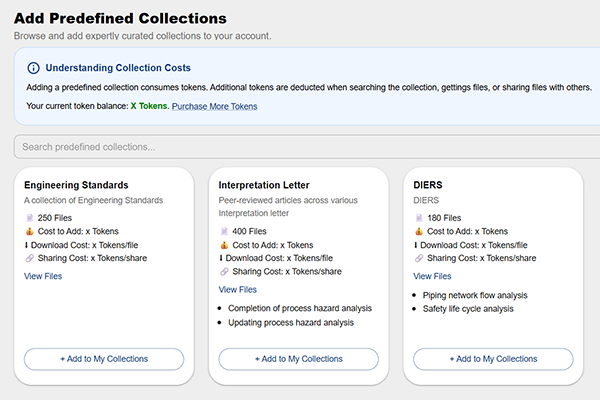
Task: Add Engineering Standards to My Collections
Action: (104, 359)
